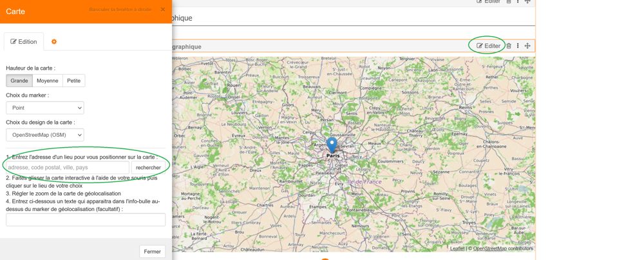Click the blue marker pin on Paris
644x260 pixels.
click(x=332, y=144)
